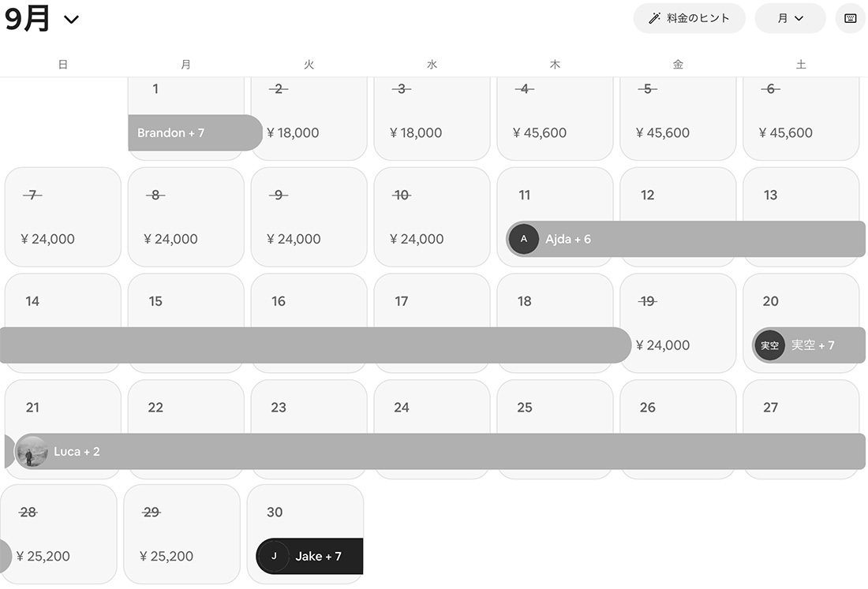Click the September 12 date cell
The height and width of the screenshot is (589, 868).
(678, 197)
